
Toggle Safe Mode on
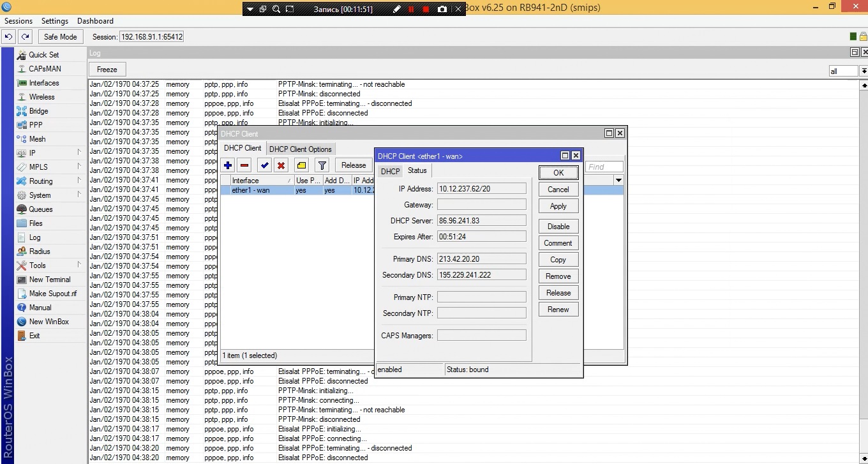pos(60,37)
